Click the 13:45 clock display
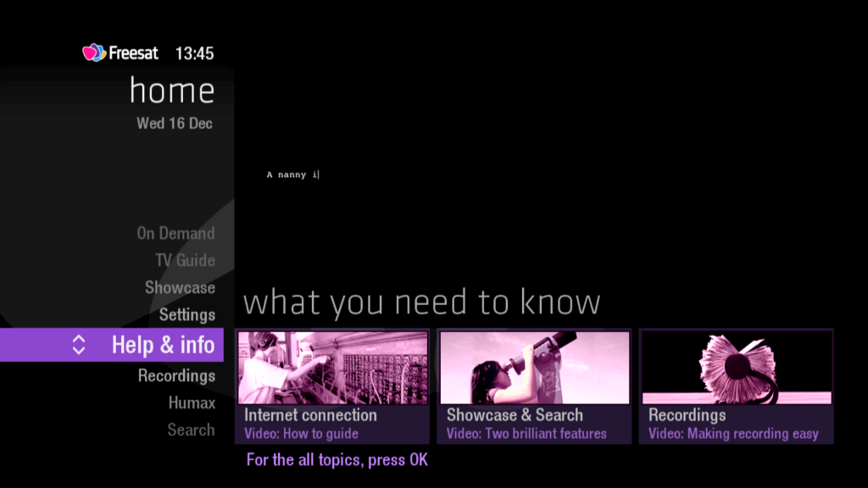The height and width of the screenshot is (488, 868). coord(194,53)
